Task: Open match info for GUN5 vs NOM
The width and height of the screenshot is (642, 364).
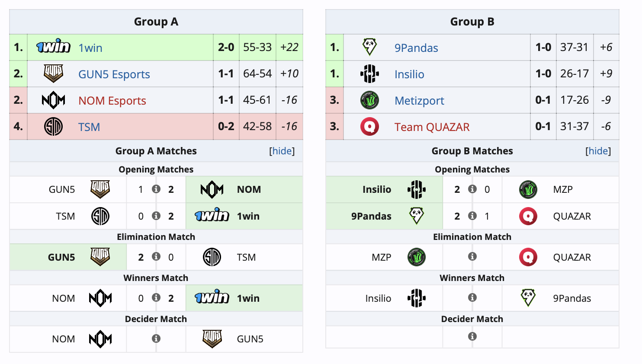Action: pyautogui.click(x=156, y=189)
